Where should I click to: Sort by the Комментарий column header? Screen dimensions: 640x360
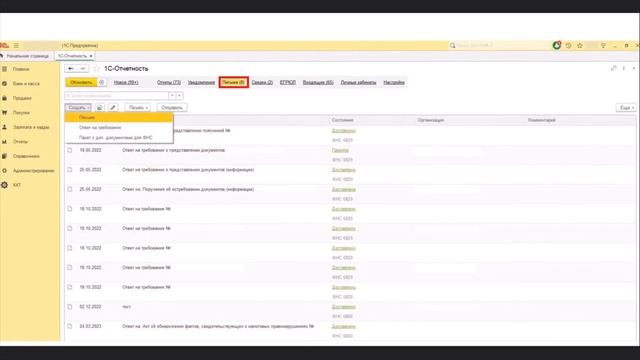[542, 120]
